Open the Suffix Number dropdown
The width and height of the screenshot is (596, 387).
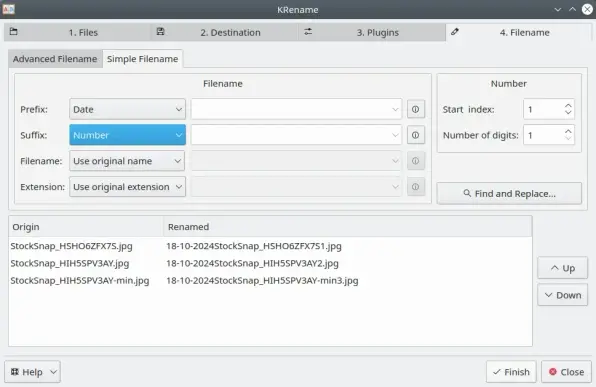[127, 135]
